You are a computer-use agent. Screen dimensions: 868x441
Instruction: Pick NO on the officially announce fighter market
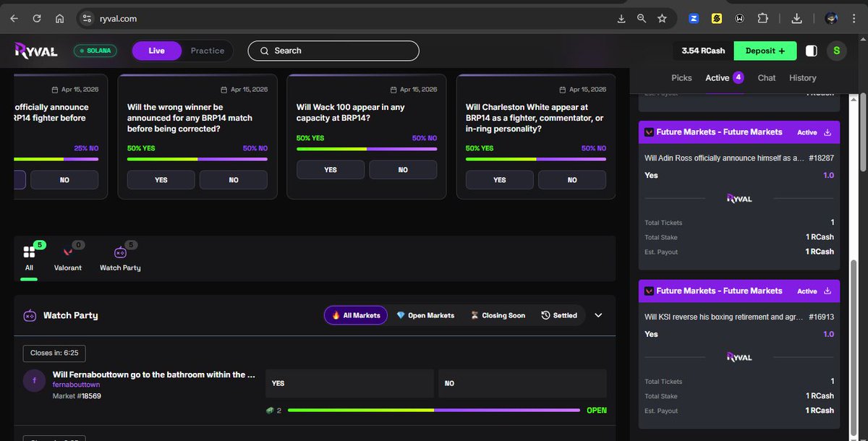coord(64,180)
